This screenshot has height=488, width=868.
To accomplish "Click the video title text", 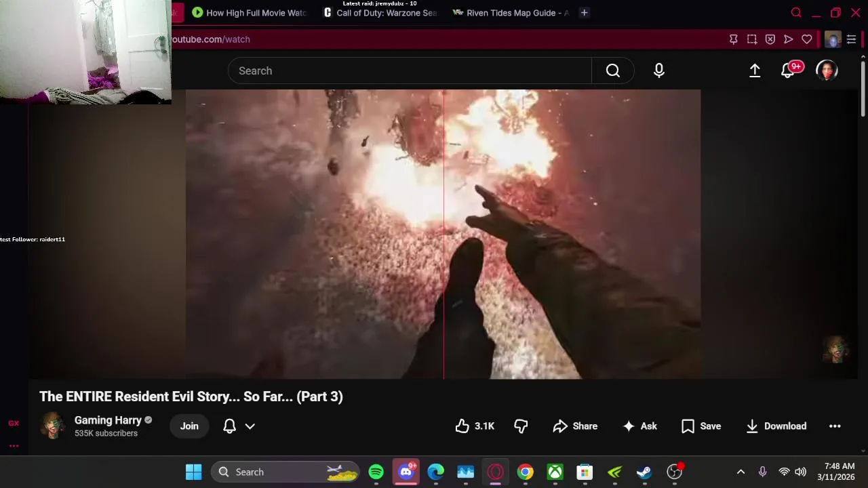I will [191, 396].
